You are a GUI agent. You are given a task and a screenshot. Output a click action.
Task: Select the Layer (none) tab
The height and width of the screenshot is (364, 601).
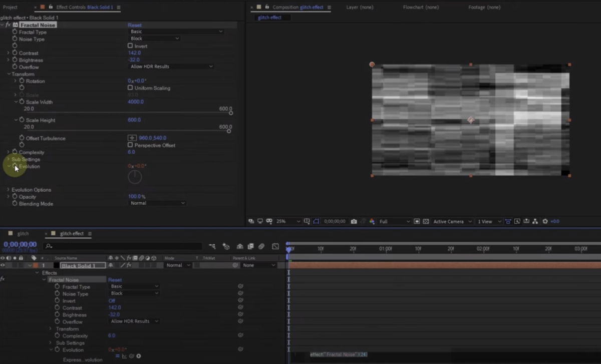360,7
